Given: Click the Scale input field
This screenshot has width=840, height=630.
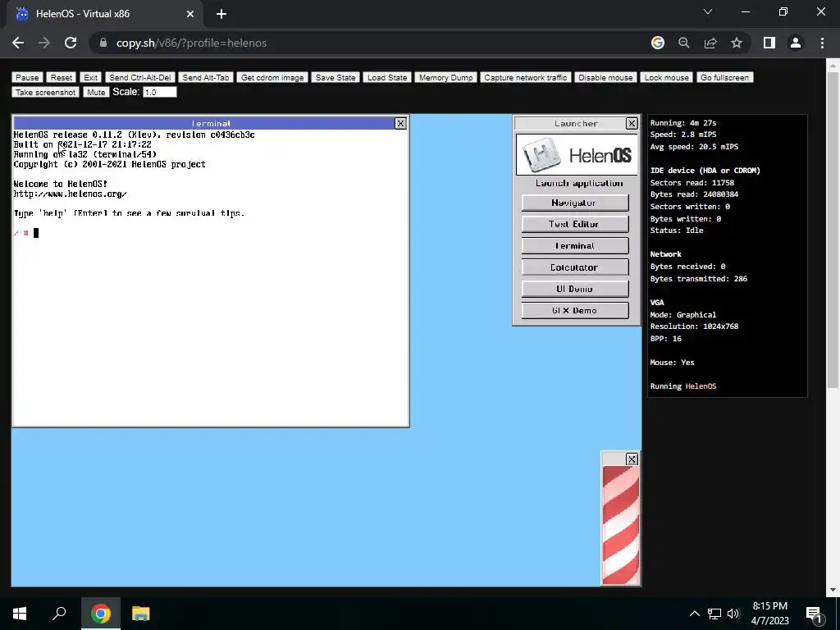Looking at the screenshot, I should tap(160, 92).
